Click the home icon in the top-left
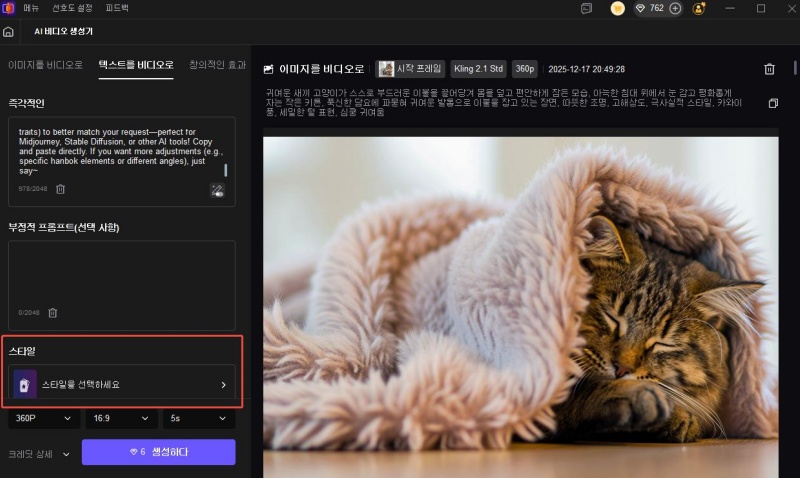This screenshot has height=478, width=800. tap(9, 32)
